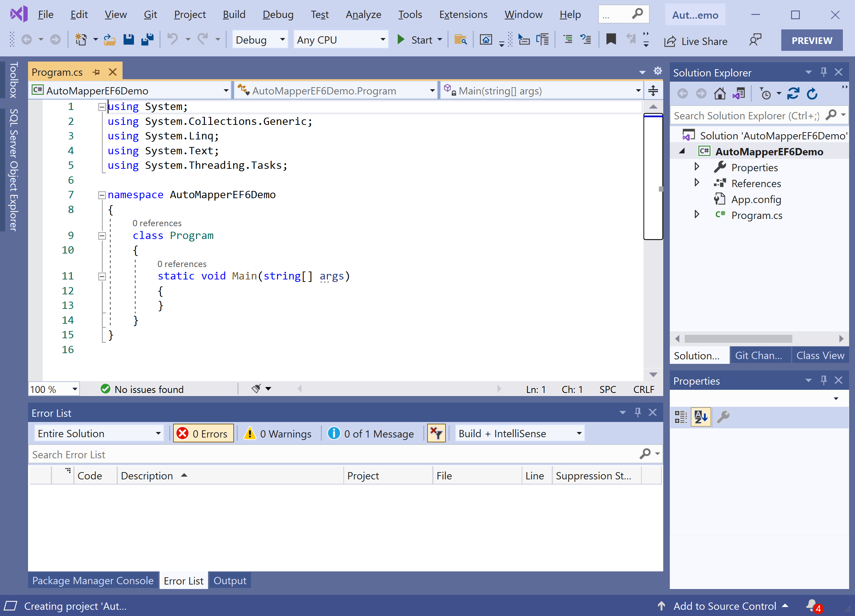Click the editor vertical scrollbar thumb
The image size is (855, 616).
pyautogui.click(x=653, y=177)
